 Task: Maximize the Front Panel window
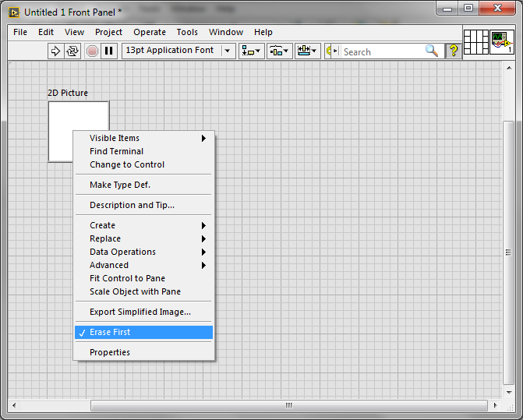(x=468, y=9)
